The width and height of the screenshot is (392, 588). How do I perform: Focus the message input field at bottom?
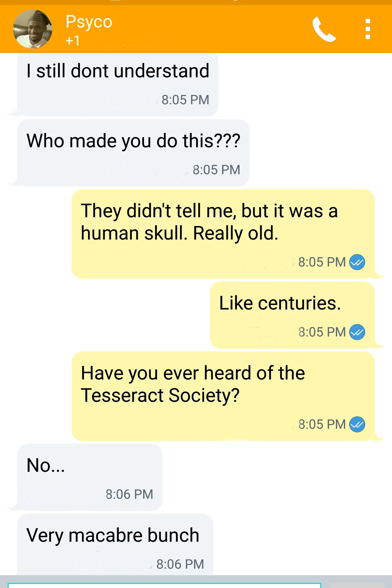tap(164, 585)
